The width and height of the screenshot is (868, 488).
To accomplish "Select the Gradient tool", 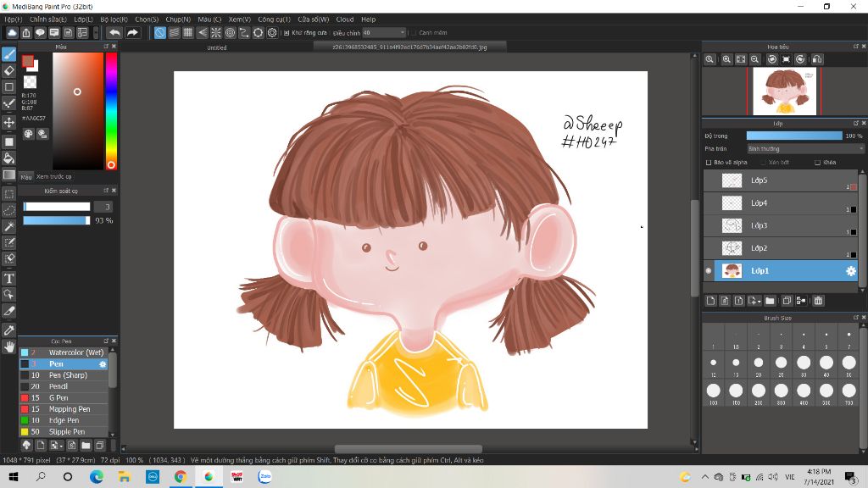I will click(8, 175).
